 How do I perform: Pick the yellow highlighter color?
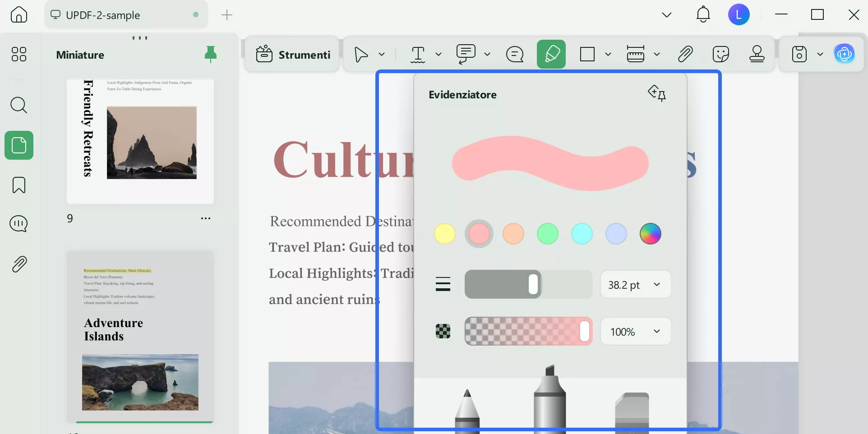point(445,234)
